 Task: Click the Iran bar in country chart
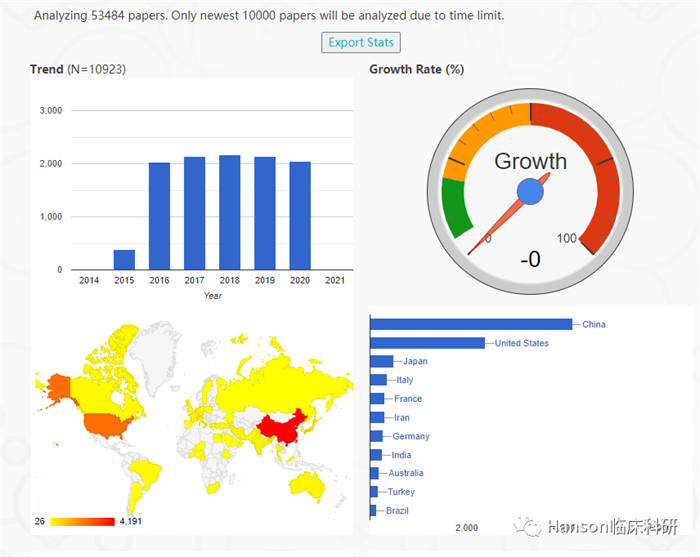377,417
